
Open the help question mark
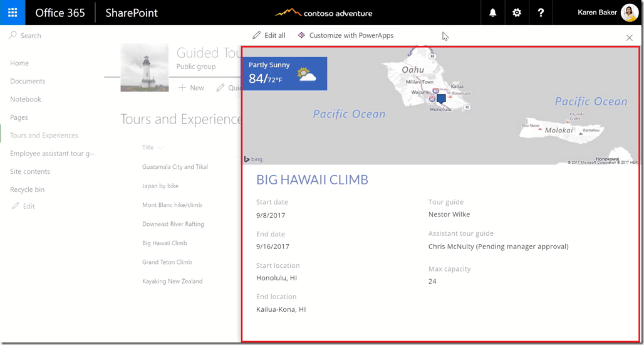point(541,13)
